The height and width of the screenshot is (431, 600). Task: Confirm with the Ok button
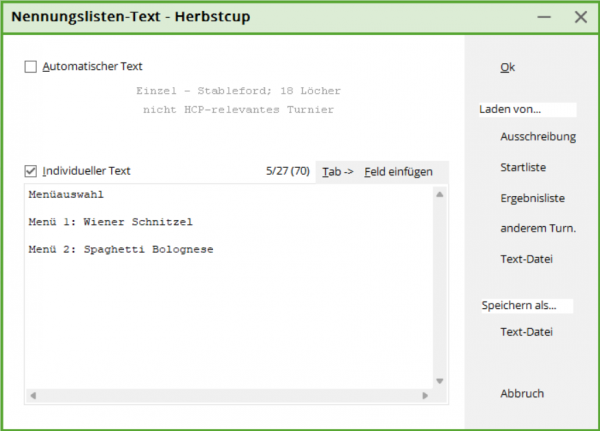click(x=507, y=67)
